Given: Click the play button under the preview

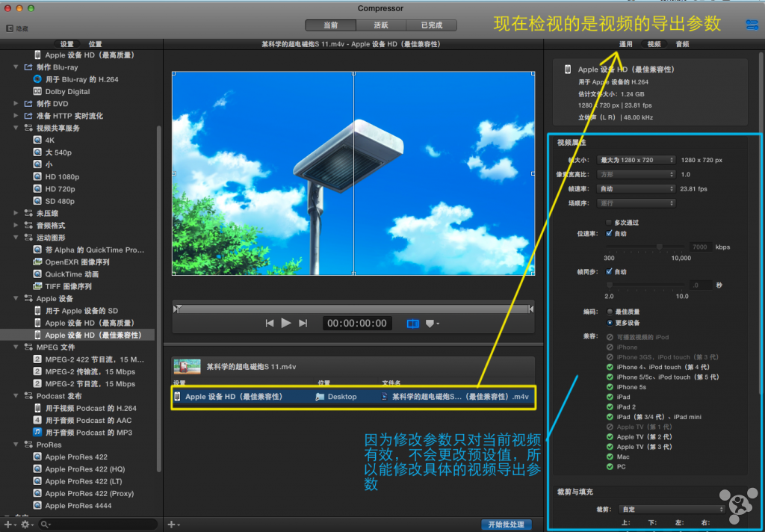Looking at the screenshot, I should pos(286,323).
